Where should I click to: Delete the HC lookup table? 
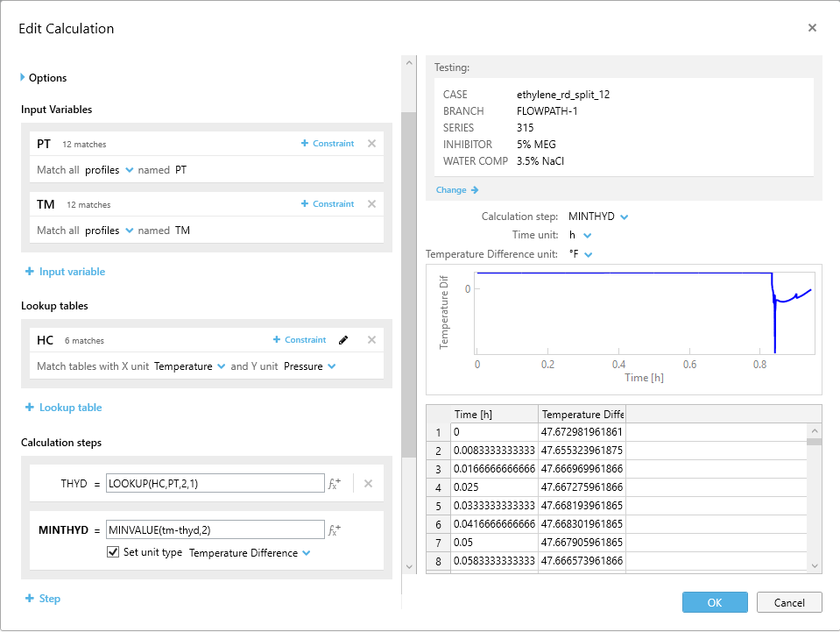tap(371, 340)
